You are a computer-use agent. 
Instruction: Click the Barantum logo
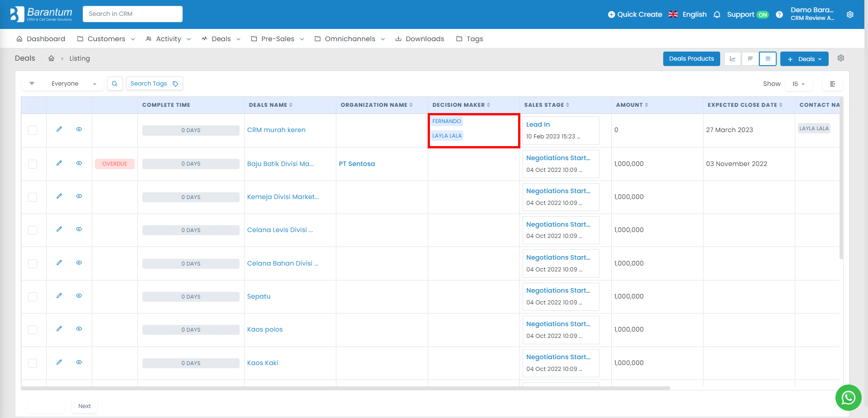pyautogui.click(x=41, y=14)
